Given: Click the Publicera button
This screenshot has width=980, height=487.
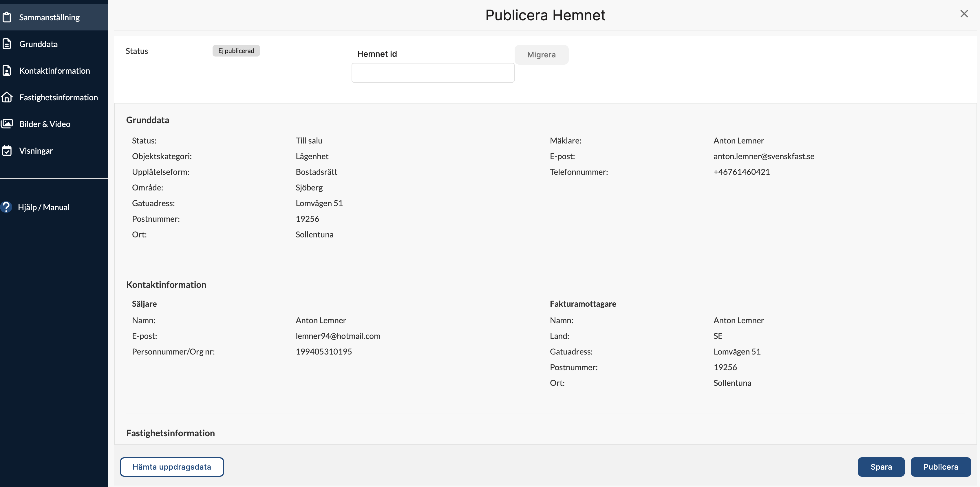Looking at the screenshot, I should point(940,466).
